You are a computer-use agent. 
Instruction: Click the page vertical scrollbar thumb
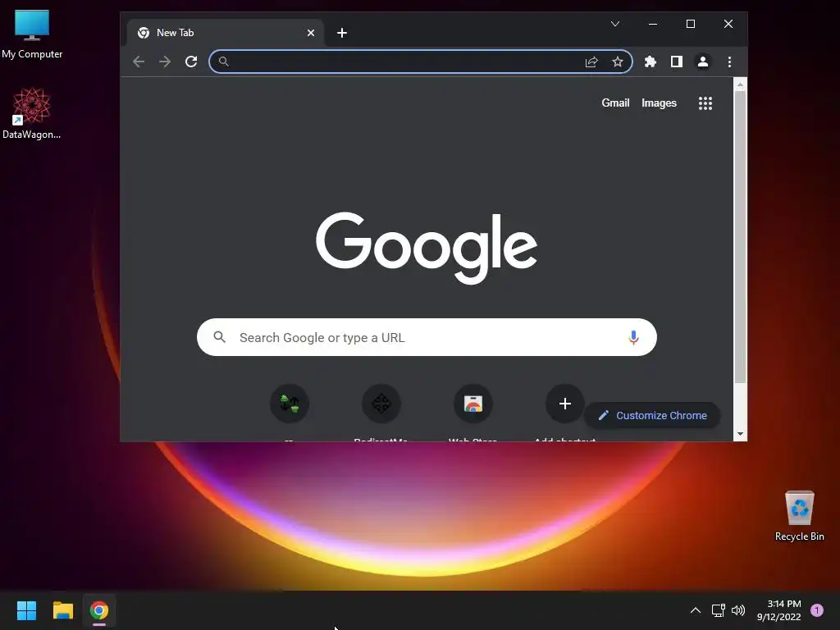pos(740,237)
